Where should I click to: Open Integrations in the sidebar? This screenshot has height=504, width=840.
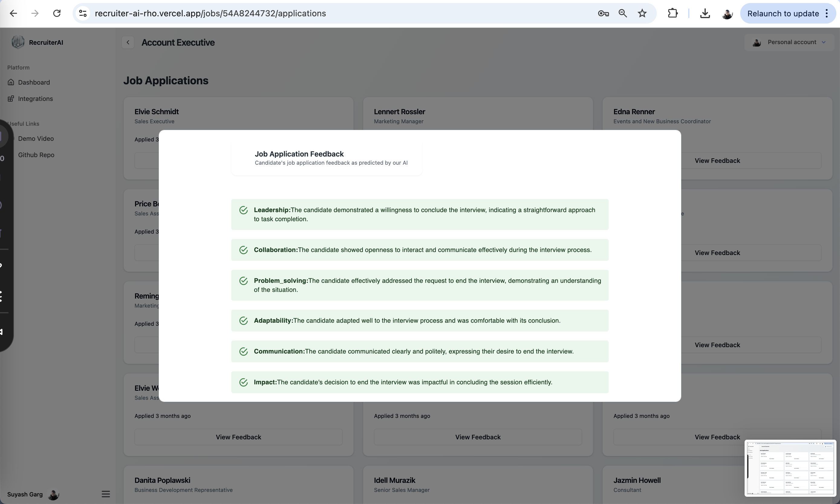tap(35, 99)
